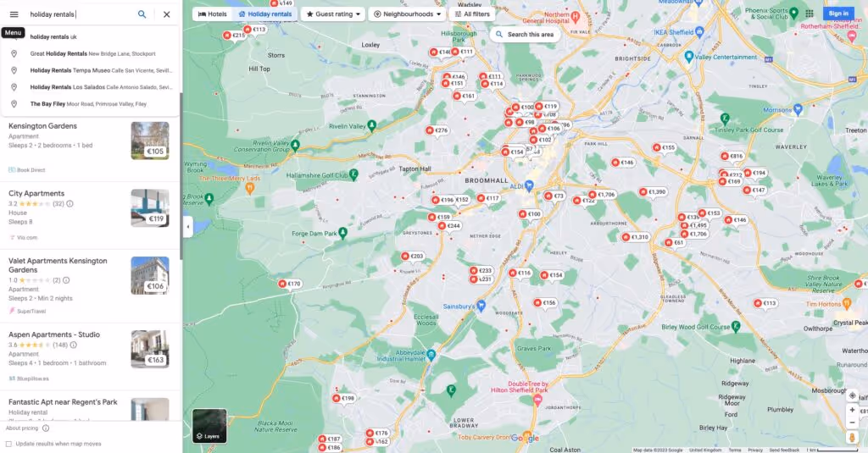Click ALDI store marker
Screen dimensions: 868x453
pos(529,185)
